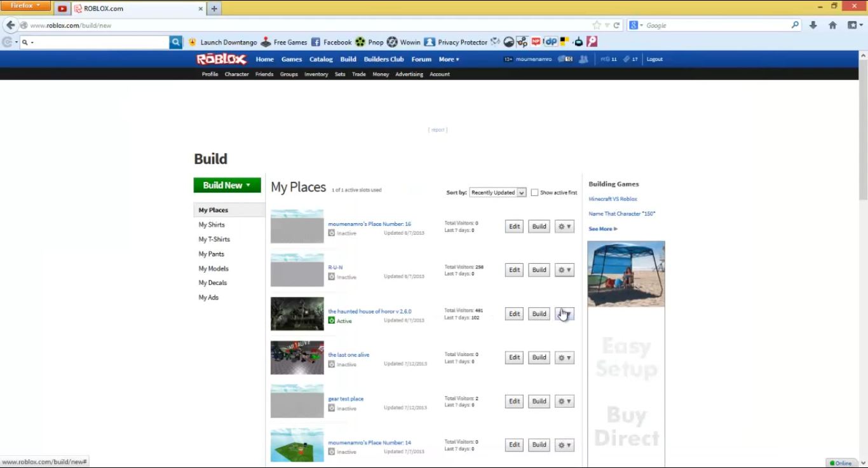Click the Firefox home icon
Viewport: 868px width, 468px height.
832,25
